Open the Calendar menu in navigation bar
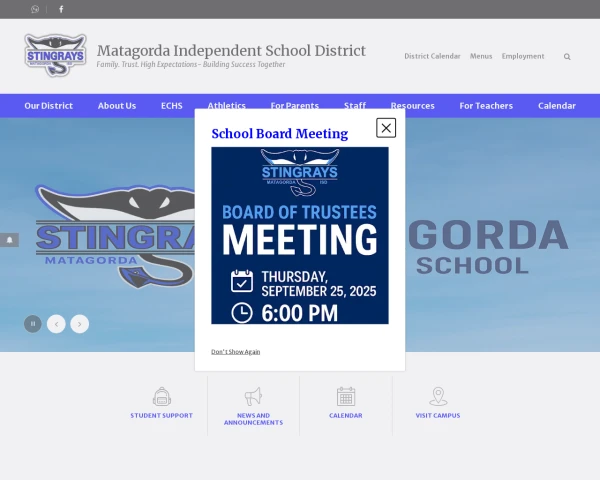Image resolution: width=600 pixels, height=480 pixels. pos(557,106)
